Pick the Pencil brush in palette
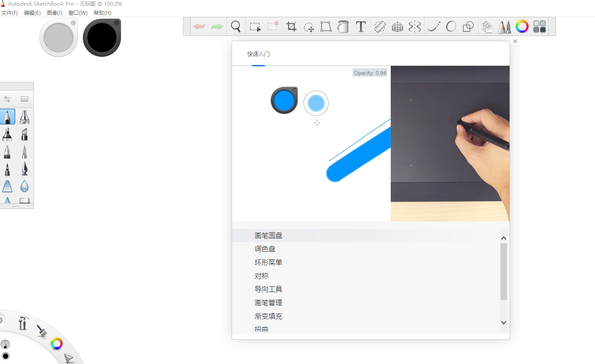The height and width of the screenshot is (364, 595). pyautogui.click(x=7, y=117)
